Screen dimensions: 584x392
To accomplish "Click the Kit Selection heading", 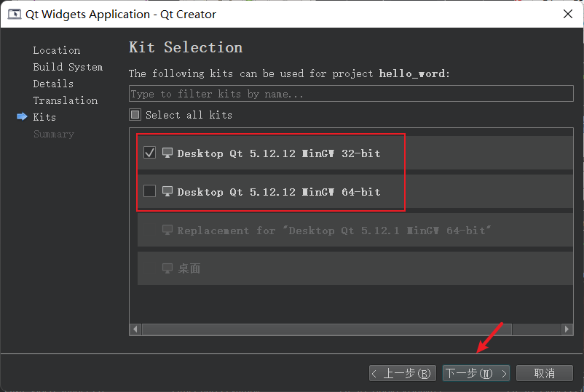I will point(186,47).
